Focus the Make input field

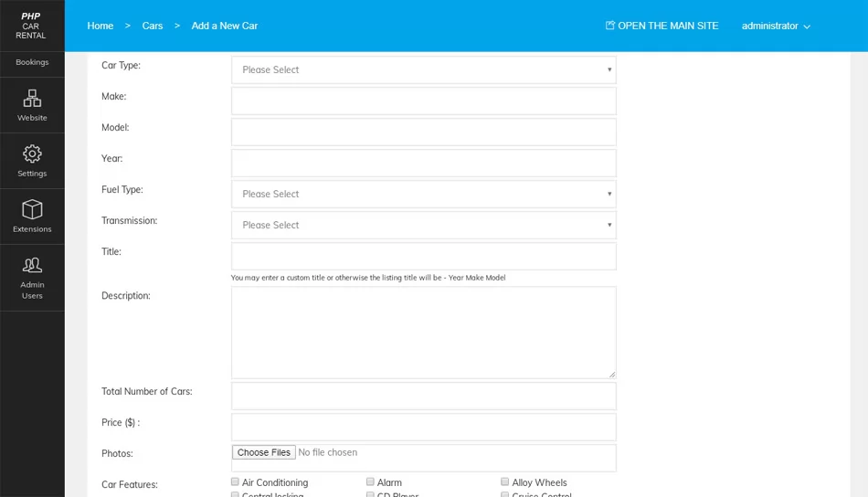click(423, 100)
